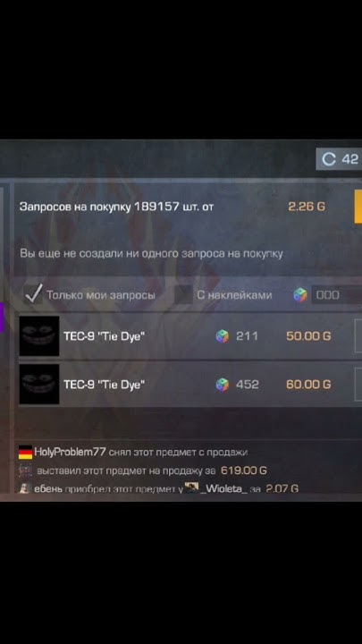This screenshot has height=644, width=362.
Task: Click the orange button next to 2.26 G
Action: pyautogui.click(x=358, y=207)
